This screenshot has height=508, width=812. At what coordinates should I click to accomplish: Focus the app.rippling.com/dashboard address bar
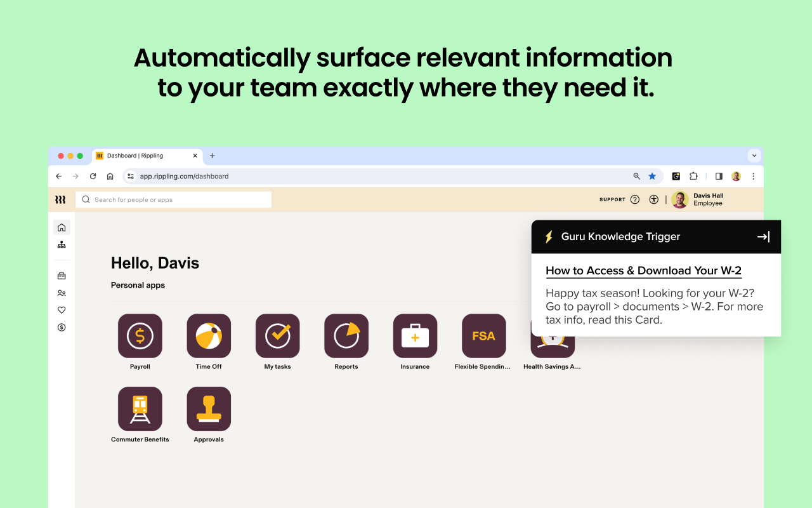coord(393,176)
